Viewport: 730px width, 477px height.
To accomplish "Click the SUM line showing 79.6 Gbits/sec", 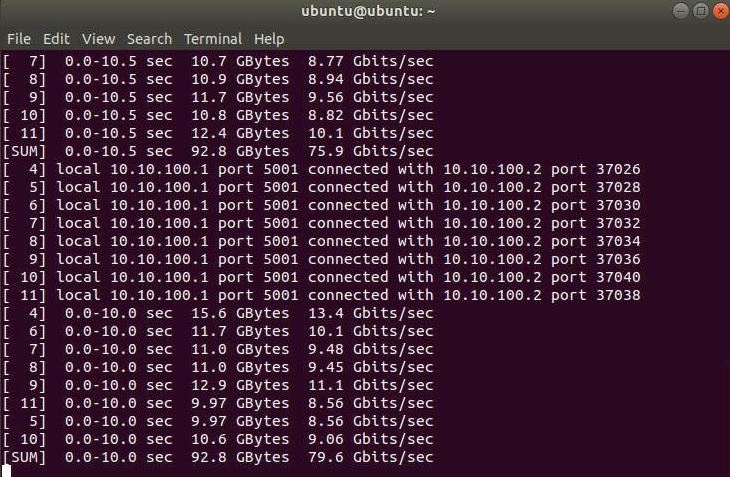I will tap(218, 457).
